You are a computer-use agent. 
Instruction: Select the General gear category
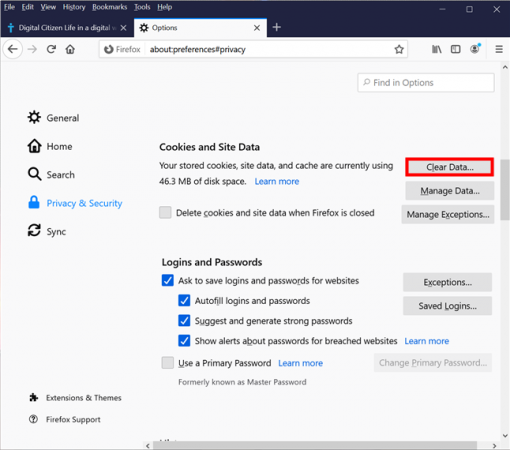coord(53,118)
